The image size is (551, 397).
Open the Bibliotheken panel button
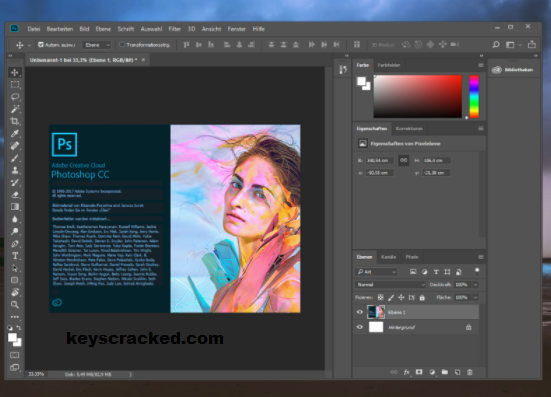pyautogui.click(x=513, y=70)
